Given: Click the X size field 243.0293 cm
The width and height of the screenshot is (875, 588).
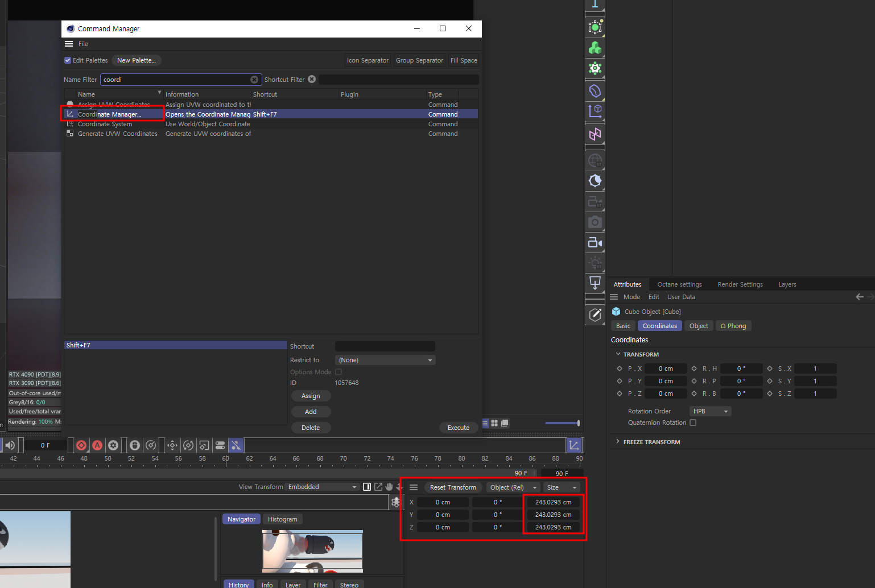Looking at the screenshot, I should click(x=553, y=502).
